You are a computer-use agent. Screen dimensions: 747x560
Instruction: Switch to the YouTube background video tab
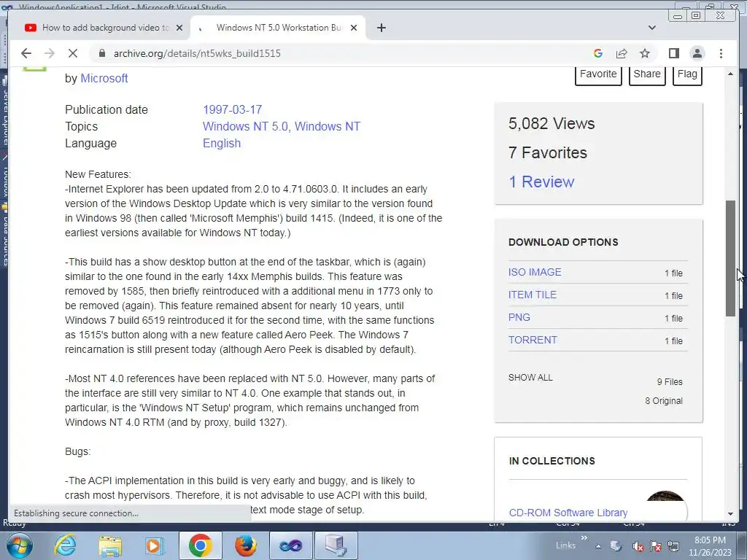[x=104, y=28]
